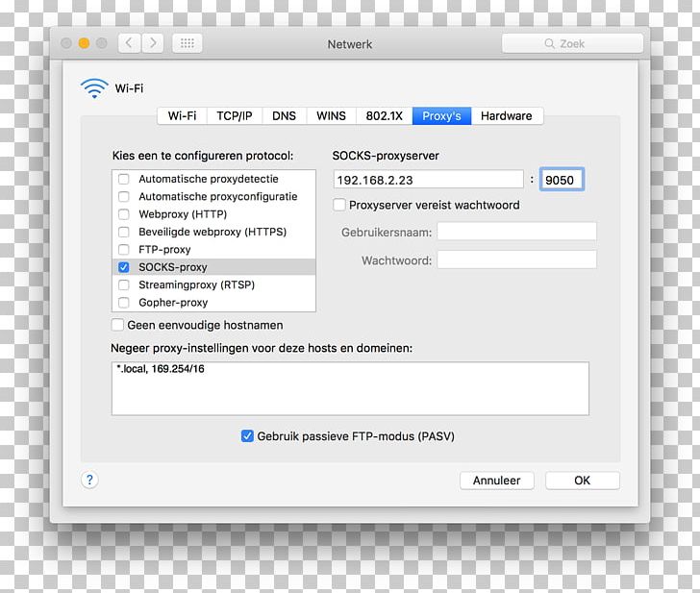The image size is (700, 593).
Task: Select the SOCKS-proxy row text
Action: click(173, 267)
